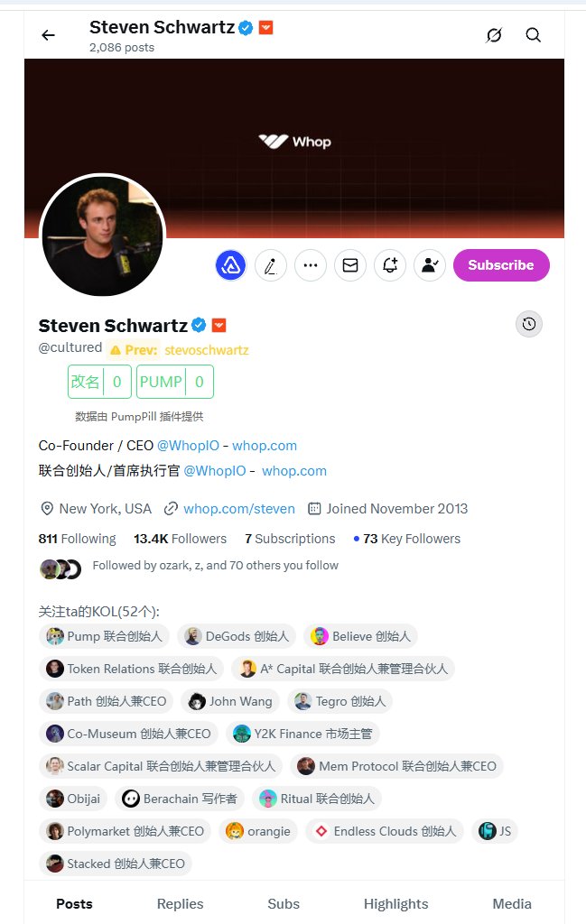Go back using the left arrow
Viewport: 586px width, 924px height.
tap(49, 35)
